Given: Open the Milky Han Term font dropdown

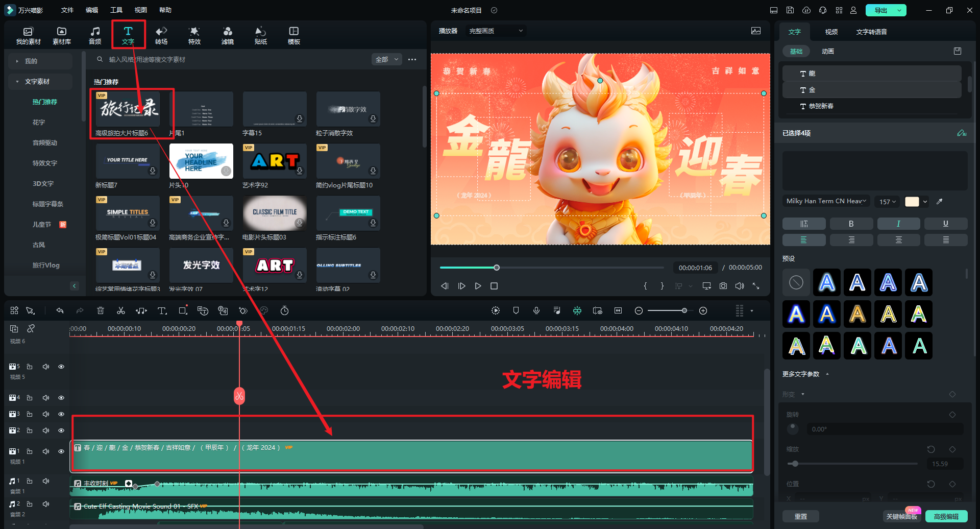Looking at the screenshot, I should point(826,201).
